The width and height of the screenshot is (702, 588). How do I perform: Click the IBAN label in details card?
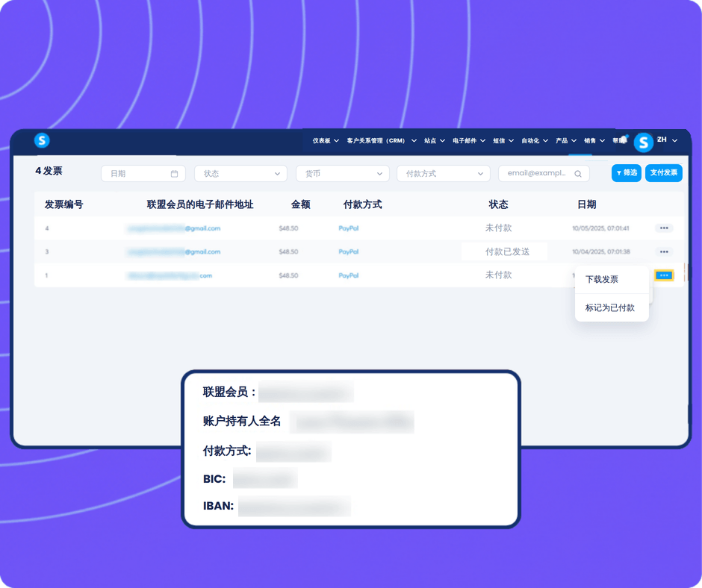(218, 506)
